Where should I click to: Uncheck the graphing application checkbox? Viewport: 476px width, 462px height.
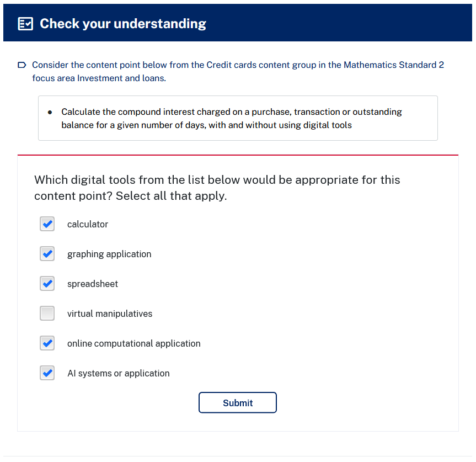click(x=47, y=253)
